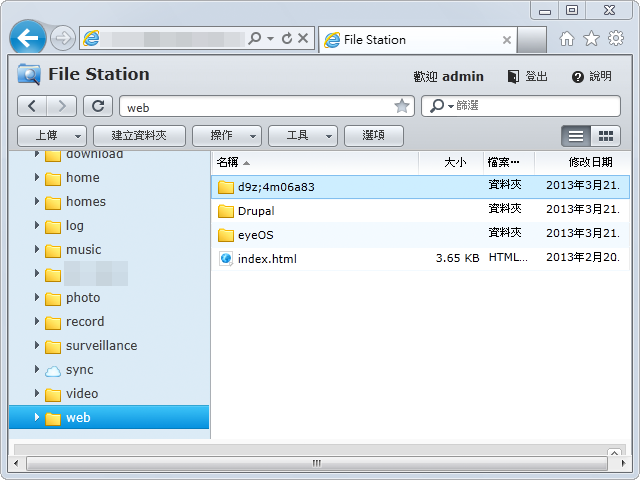Viewport: 640px width, 480px height.
Task: Open browser tools gear icon
Action: point(616,38)
